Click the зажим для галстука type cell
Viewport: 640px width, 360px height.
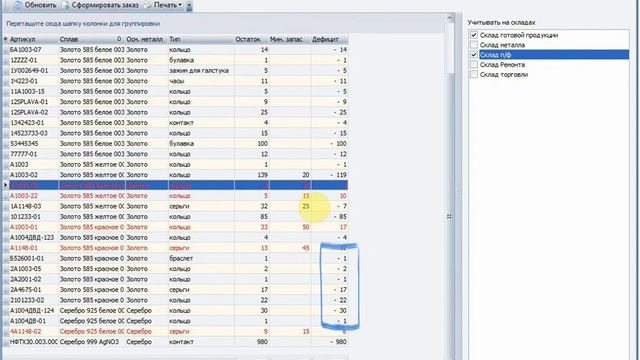(201, 71)
